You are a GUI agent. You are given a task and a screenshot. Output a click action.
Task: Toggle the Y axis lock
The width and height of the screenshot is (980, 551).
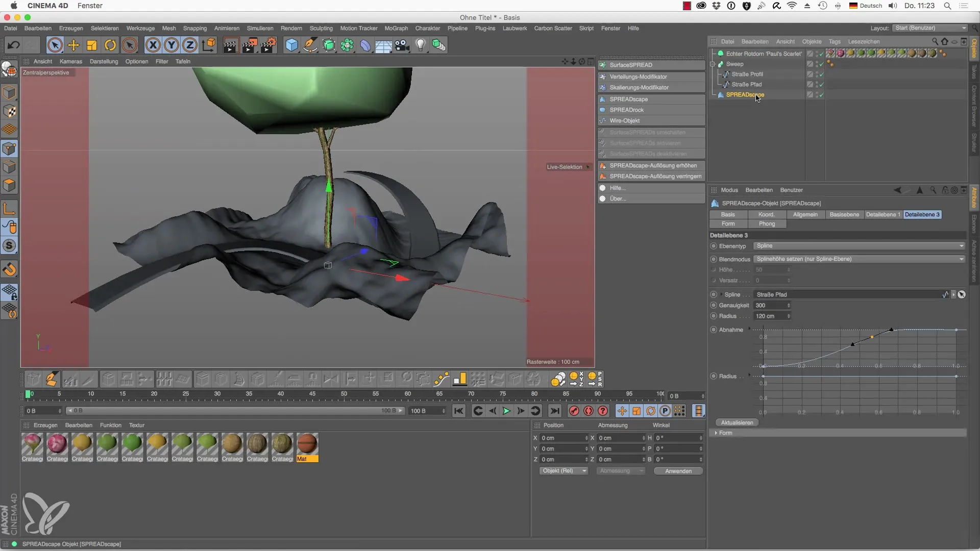[171, 45]
